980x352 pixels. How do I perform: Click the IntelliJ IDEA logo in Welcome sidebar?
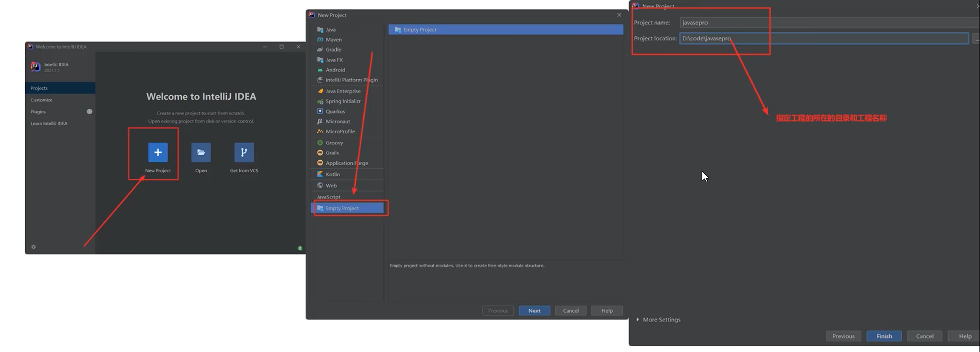[35, 67]
